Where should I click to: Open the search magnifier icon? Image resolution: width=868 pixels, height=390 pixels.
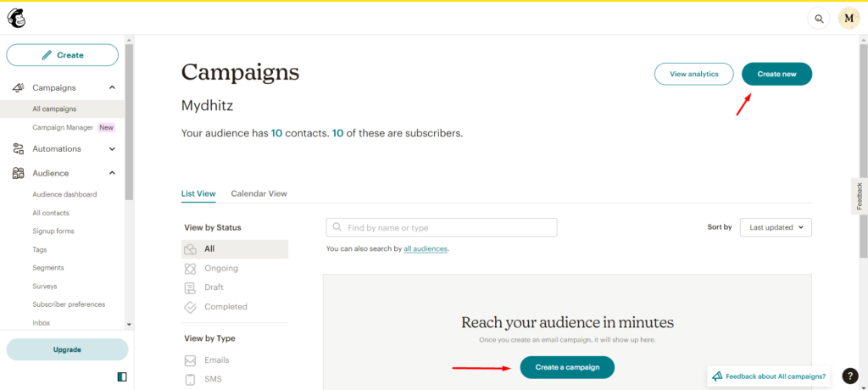tap(818, 18)
